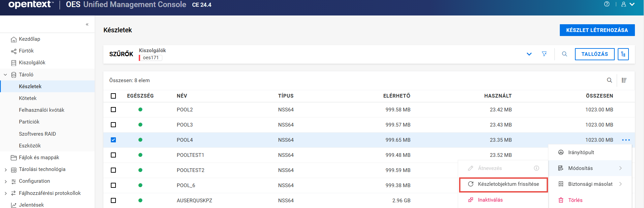This screenshot has width=644, height=208.
Task: Choose Készletobjektum frissítése menu entry
Action: coord(504,184)
